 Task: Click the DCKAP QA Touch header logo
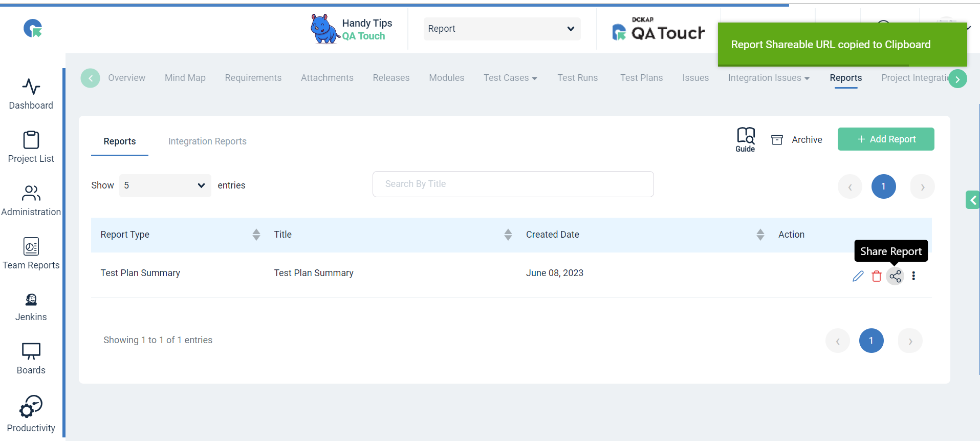(658, 29)
